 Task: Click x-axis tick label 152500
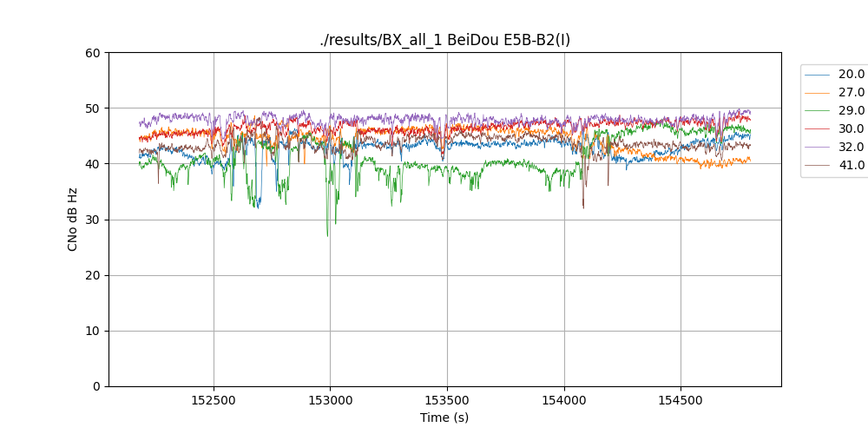tap(214, 401)
